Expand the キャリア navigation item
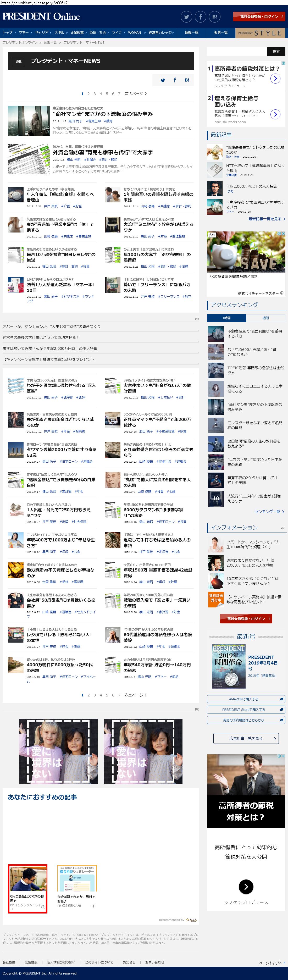 click(42, 33)
